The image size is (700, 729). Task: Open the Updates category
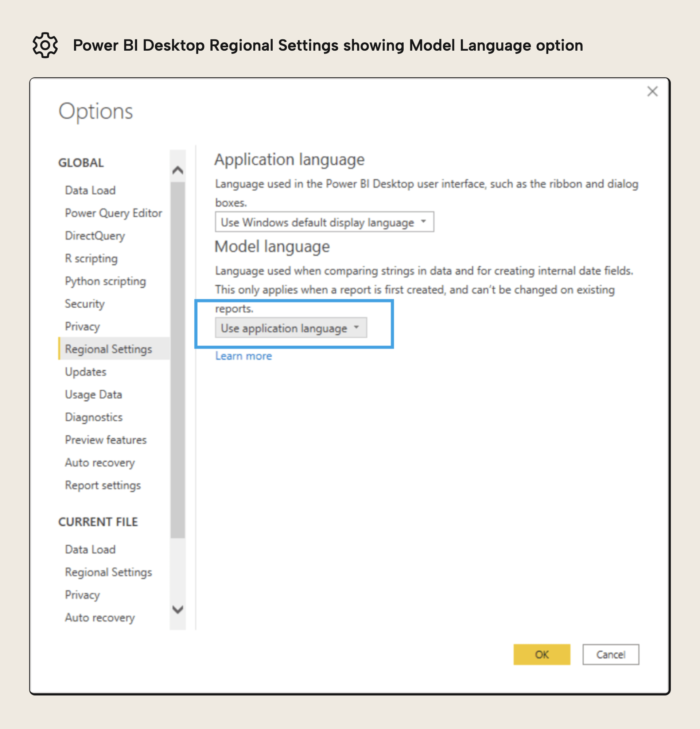click(x=86, y=372)
